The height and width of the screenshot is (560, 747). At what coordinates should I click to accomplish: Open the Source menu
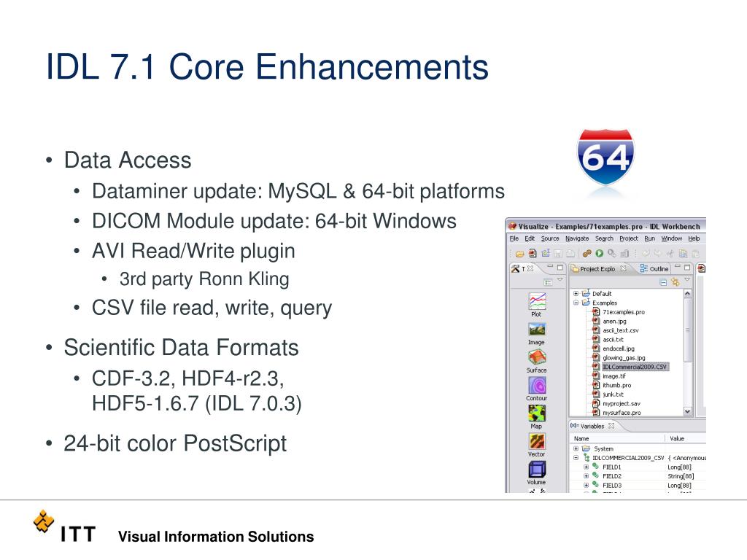pyautogui.click(x=550, y=238)
